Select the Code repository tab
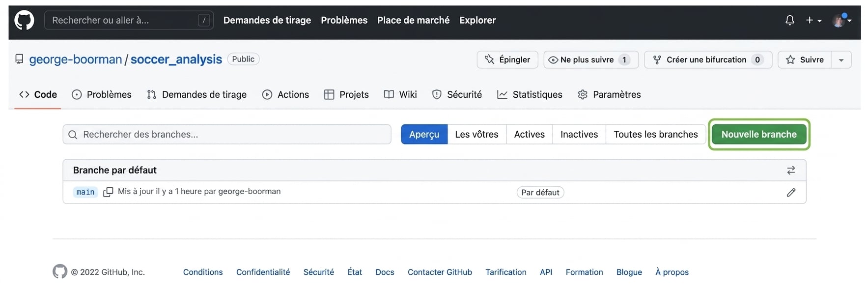The width and height of the screenshot is (868, 291). pyautogui.click(x=38, y=94)
